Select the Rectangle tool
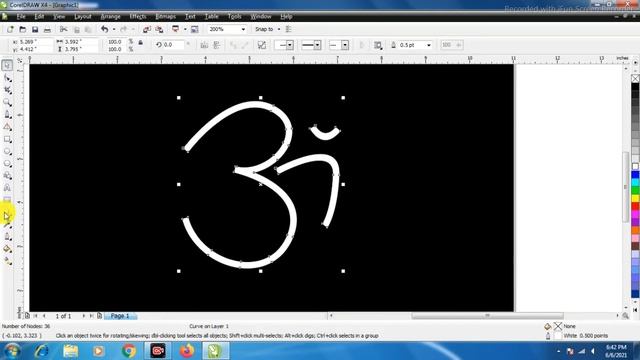The width and height of the screenshot is (640, 360). coord(7,139)
